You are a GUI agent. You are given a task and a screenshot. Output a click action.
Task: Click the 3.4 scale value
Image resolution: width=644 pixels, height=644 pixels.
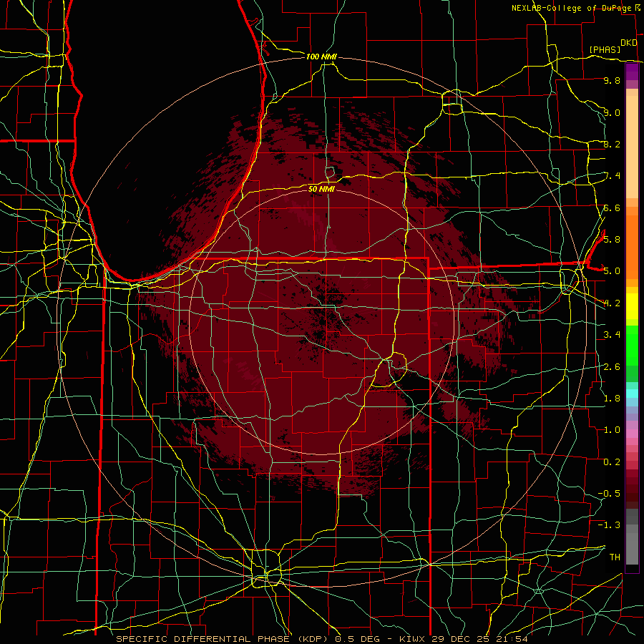click(x=612, y=335)
